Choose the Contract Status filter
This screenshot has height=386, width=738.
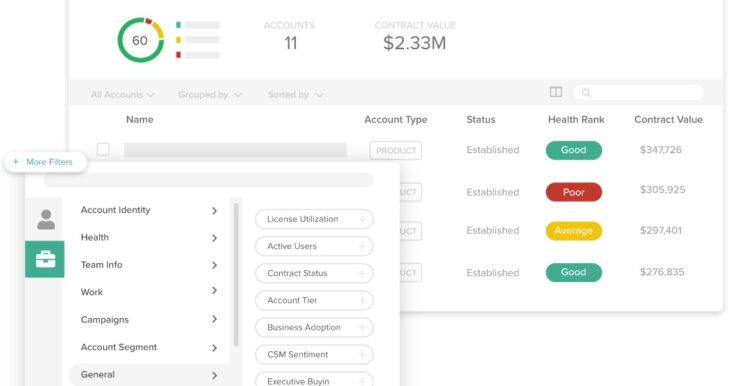pos(314,273)
